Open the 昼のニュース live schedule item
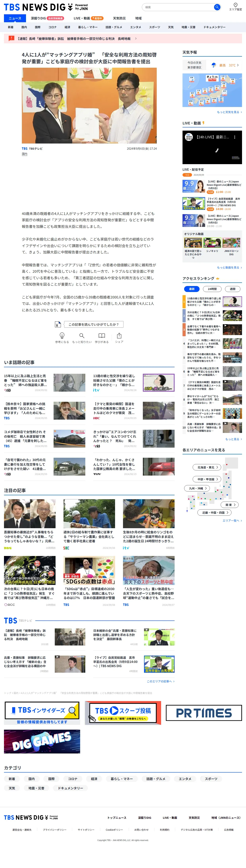 pyautogui.click(x=212, y=186)
